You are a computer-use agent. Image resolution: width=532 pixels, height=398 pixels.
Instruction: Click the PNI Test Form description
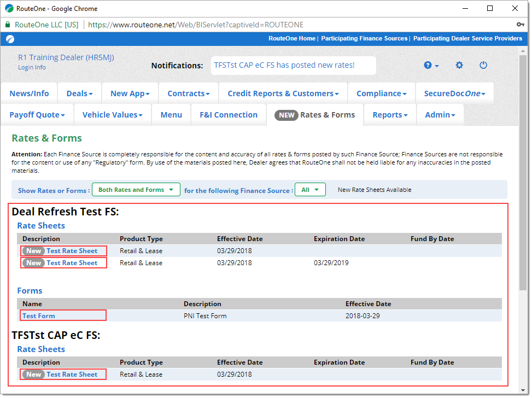(x=205, y=315)
